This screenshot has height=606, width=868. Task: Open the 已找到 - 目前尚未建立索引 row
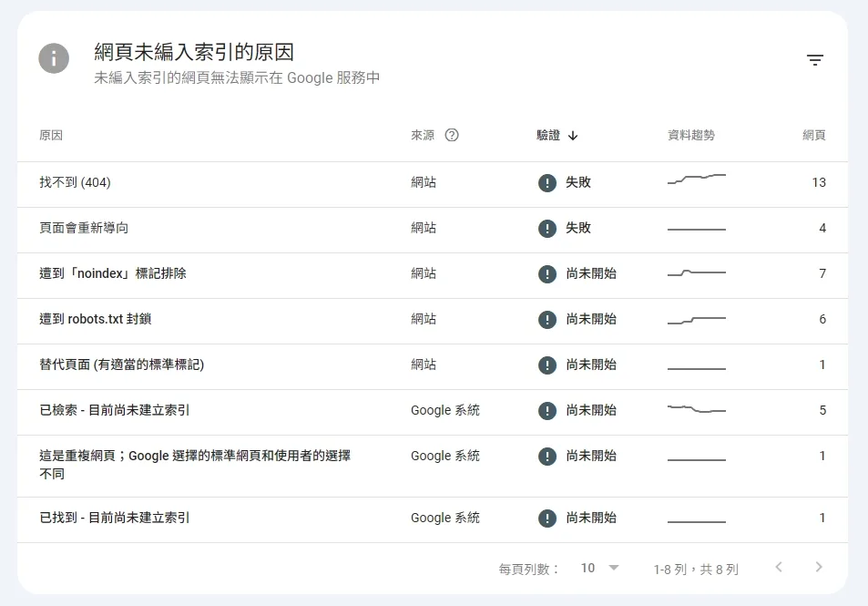point(433,519)
